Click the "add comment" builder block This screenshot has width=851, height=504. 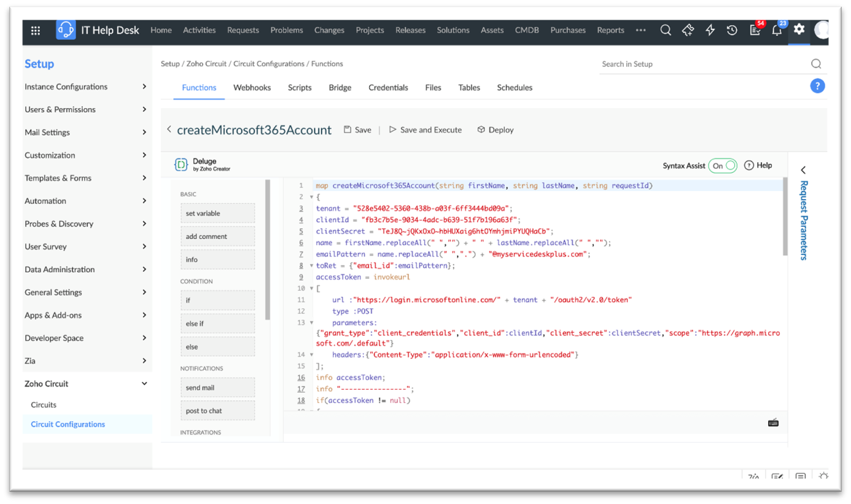point(217,236)
